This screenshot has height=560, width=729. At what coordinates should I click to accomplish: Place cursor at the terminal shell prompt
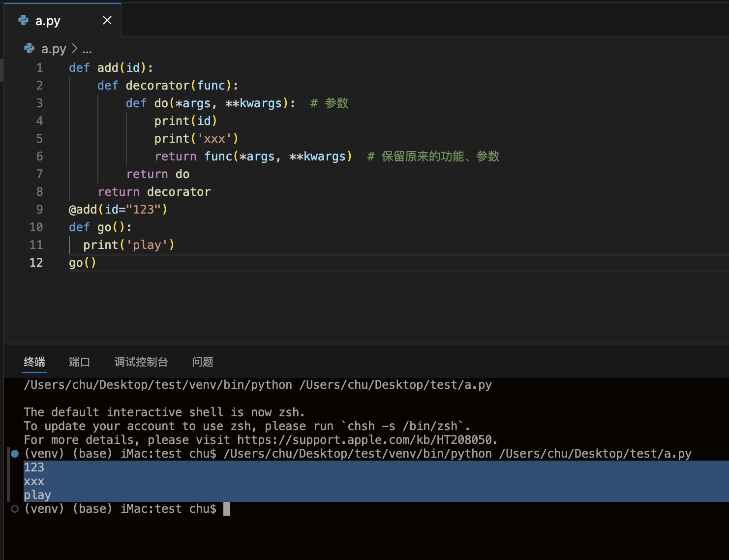pos(227,508)
